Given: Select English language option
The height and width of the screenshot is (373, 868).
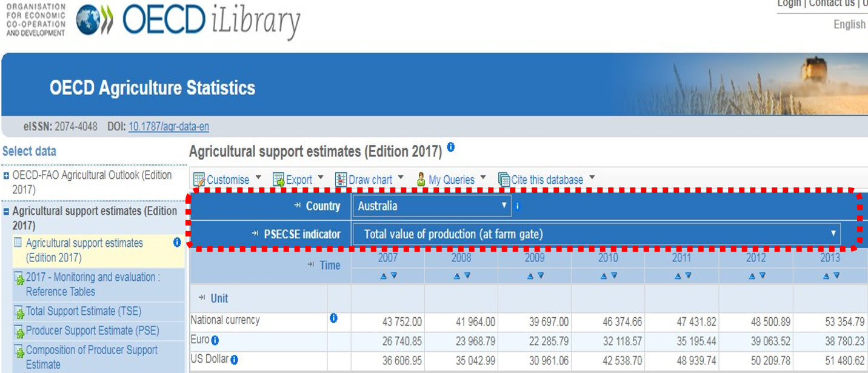Looking at the screenshot, I should coord(850,25).
